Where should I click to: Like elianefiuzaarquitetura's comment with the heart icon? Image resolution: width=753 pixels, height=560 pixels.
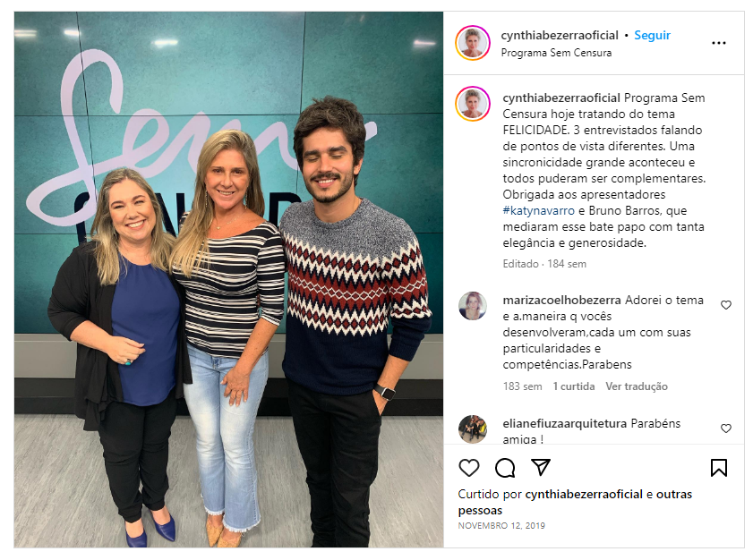click(725, 428)
